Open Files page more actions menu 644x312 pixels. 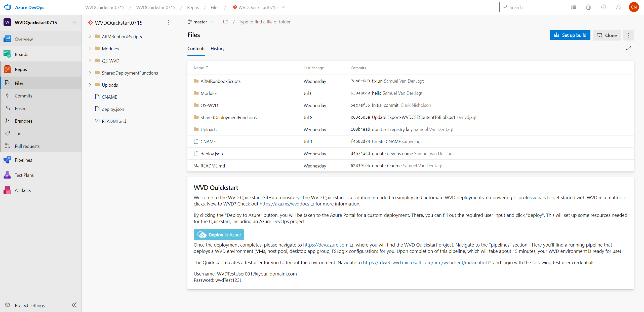628,35
